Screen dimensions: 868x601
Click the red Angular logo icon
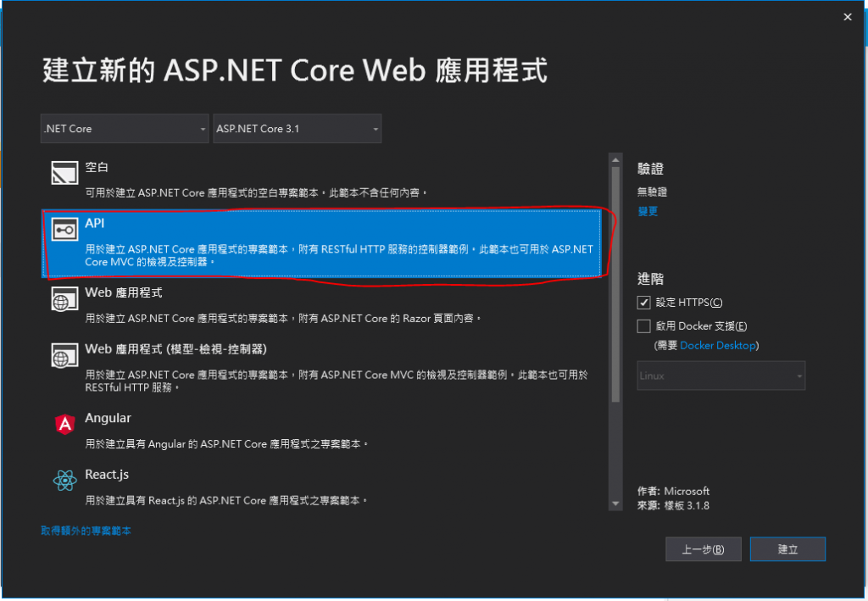(64, 425)
